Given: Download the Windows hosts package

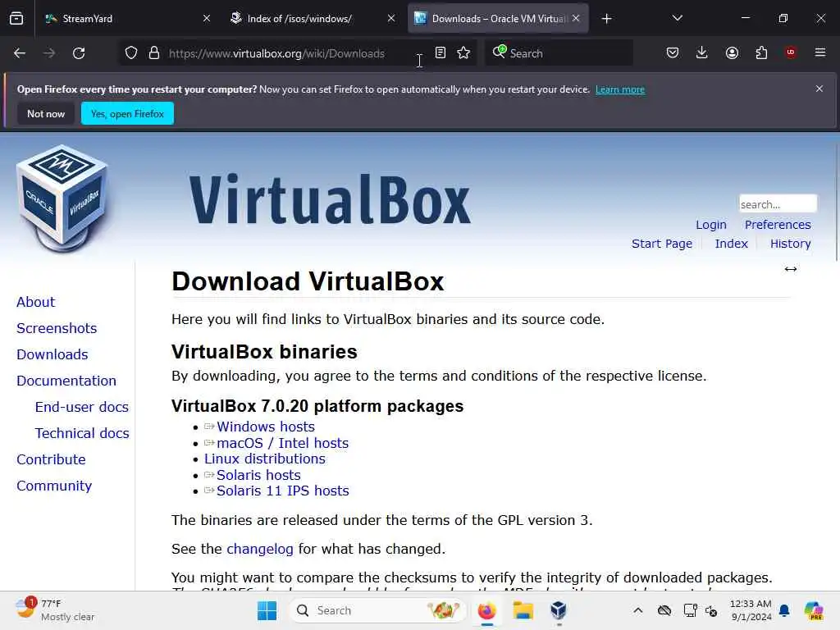Looking at the screenshot, I should (265, 427).
